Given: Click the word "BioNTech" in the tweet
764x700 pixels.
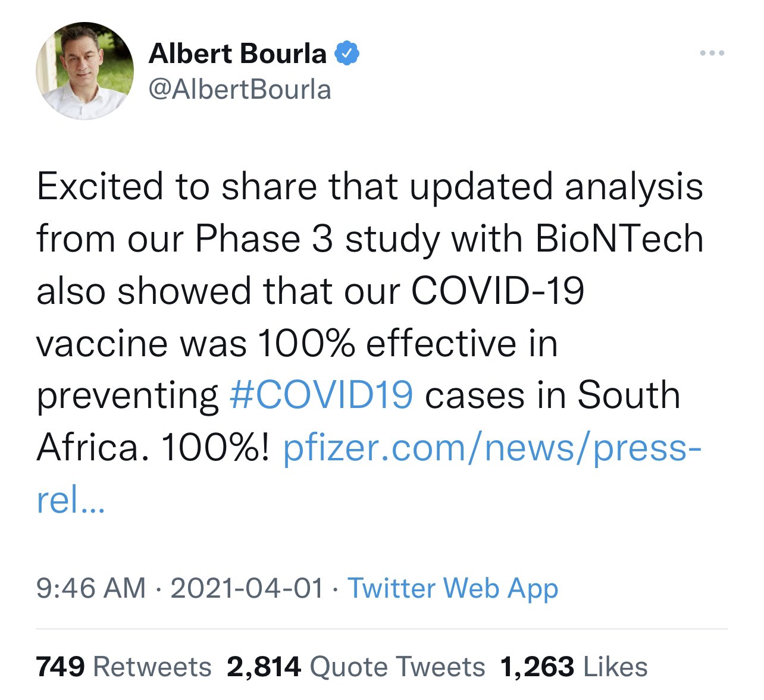Looking at the screenshot, I should 619,239.
